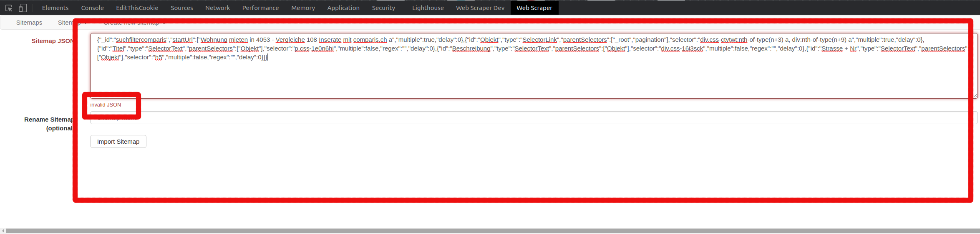Select the Network tab
Image resolution: width=980 pixels, height=234 pixels.
(217, 8)
